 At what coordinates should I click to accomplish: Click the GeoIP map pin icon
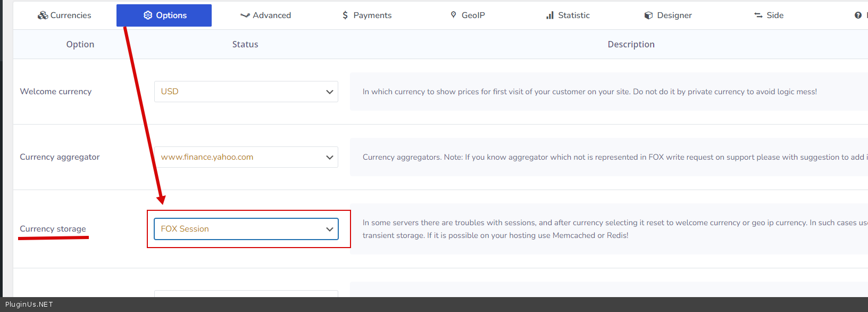click(453, 15)
